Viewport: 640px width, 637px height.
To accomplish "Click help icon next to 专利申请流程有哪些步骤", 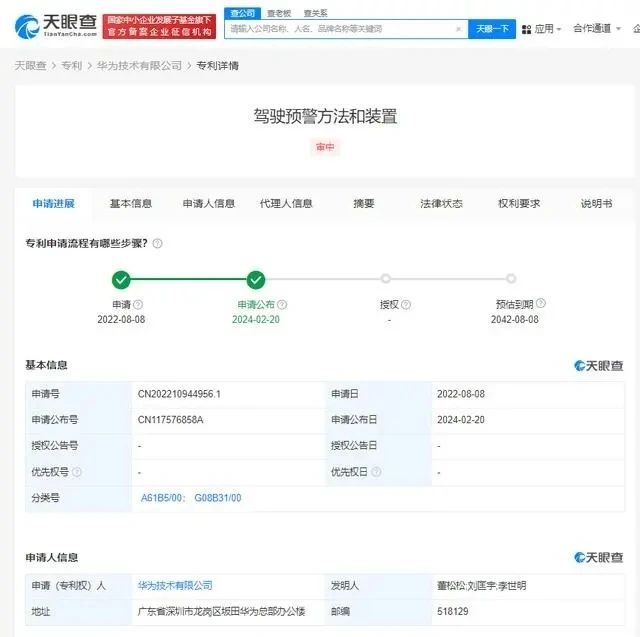I will click(157, 244).
